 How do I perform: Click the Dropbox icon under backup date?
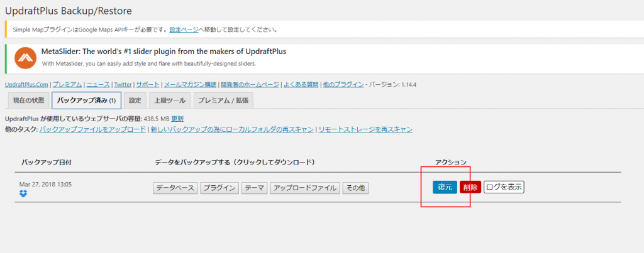[23, 193]
